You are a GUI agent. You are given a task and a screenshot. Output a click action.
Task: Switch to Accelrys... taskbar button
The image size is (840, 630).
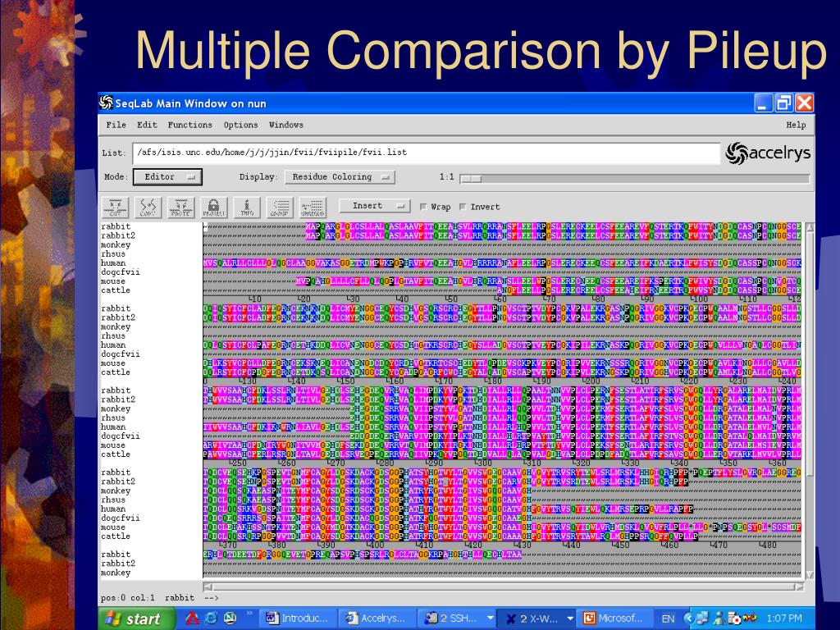[378, 619]
